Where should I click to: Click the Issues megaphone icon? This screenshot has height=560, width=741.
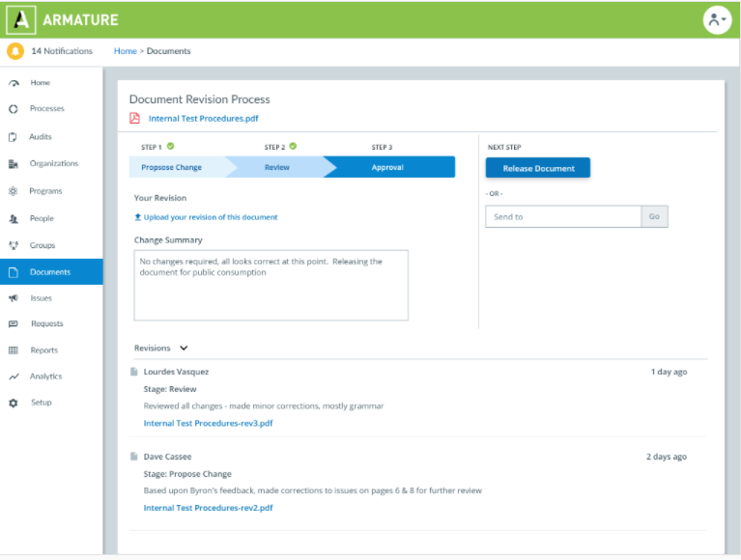[14, 298]
